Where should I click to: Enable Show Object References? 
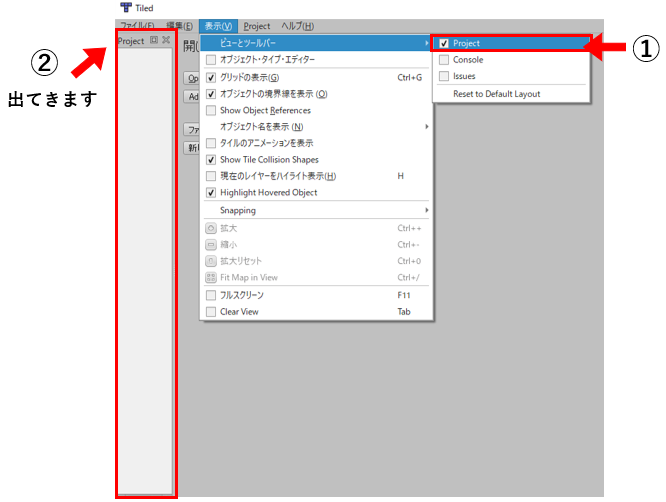point(211,110)
